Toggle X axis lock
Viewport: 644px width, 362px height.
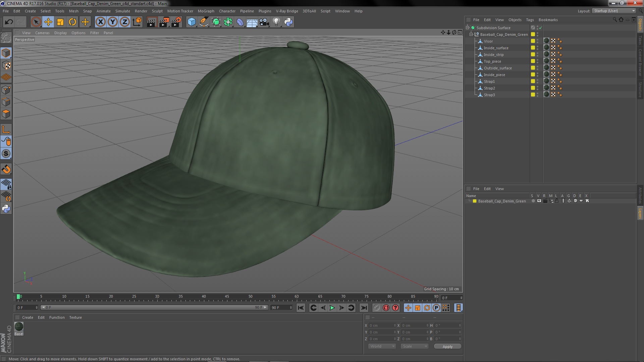pyautogui.click(x=100, y=22)
